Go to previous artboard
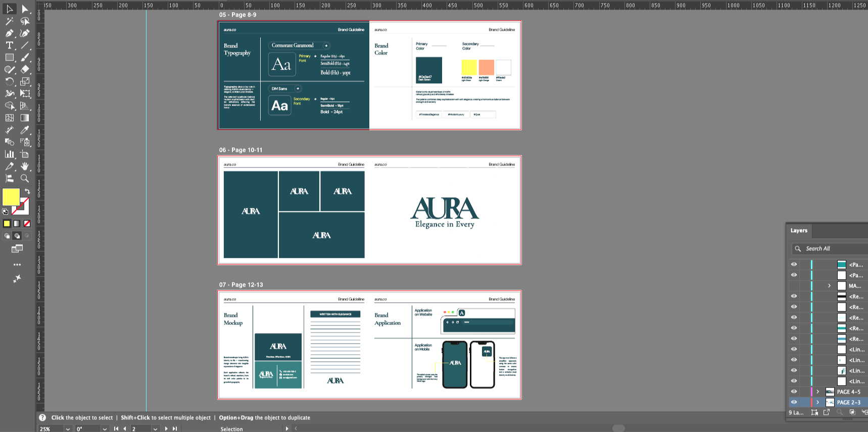 pyautogui.click(x=125, y=429)
